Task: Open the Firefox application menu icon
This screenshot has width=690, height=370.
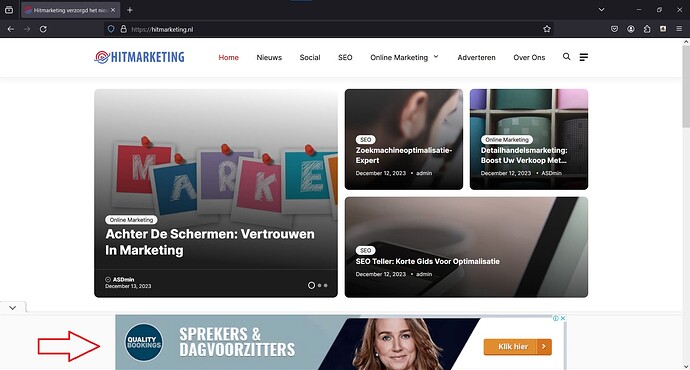Action: (x=679, y=29)
